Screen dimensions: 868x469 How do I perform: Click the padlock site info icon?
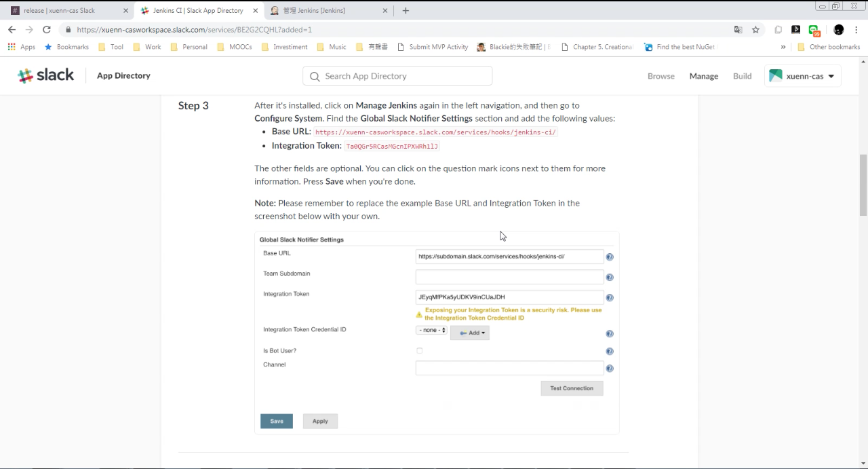click(x=68, y=30)
